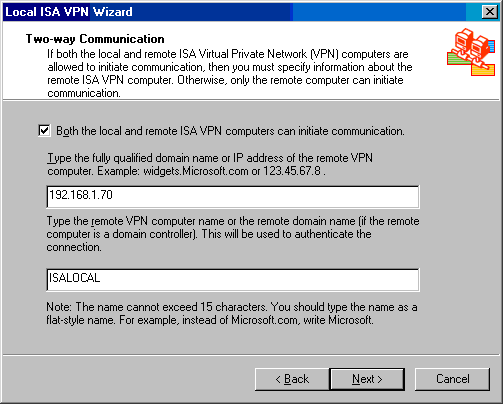This screenshot has width=503, height=404.
Task: Click the note about 15 characters limit
Action: (232, 313)
